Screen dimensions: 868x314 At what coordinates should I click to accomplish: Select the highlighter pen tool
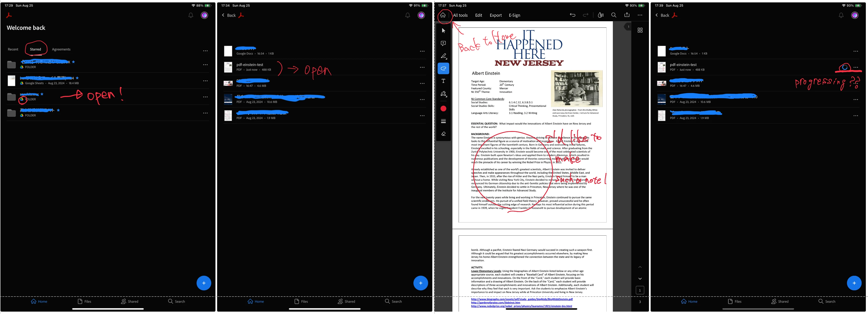pos(443,56)
